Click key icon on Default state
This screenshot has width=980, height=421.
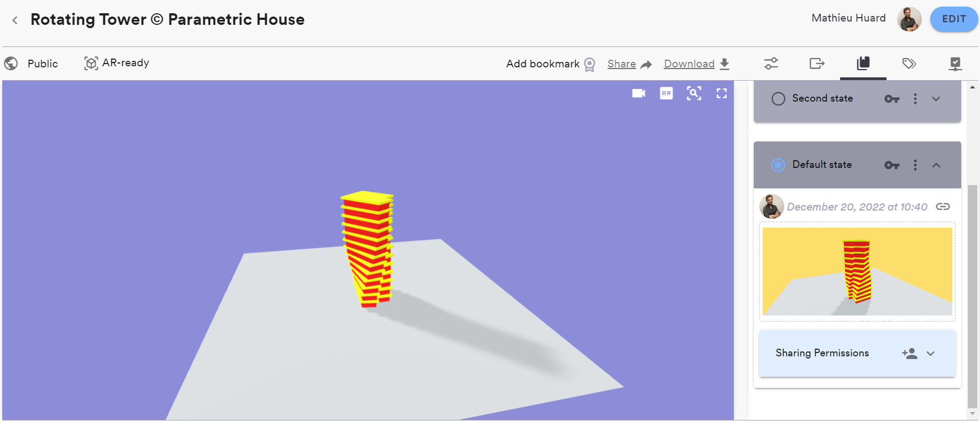click(x=892, y=165)
